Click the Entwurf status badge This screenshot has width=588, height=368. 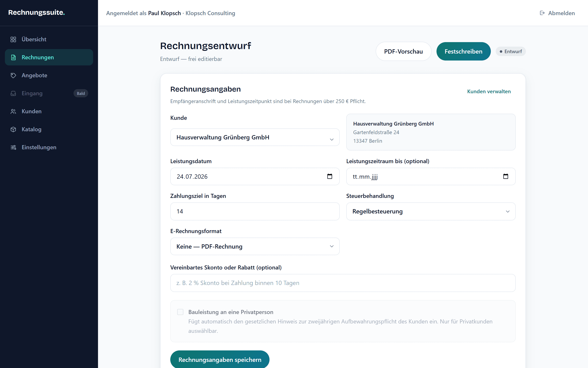coord(510,51)
